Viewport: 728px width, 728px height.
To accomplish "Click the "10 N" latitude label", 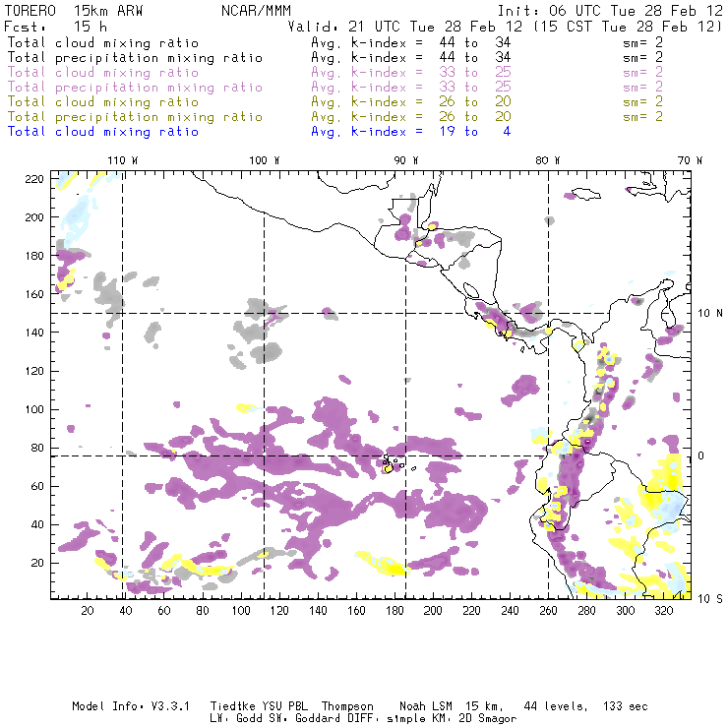I will click(x=710, y=314).
